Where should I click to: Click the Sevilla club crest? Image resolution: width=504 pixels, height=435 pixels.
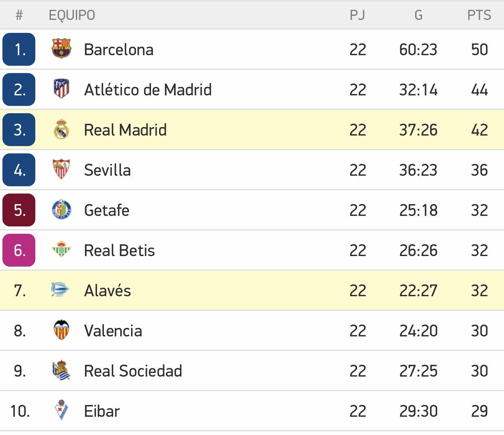coord(61,170)
